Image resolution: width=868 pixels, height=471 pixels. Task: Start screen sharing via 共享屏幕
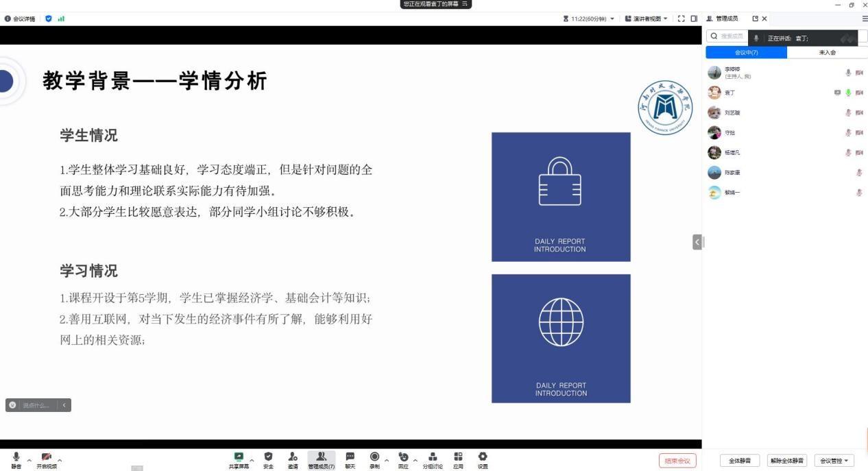click(239, 459)
